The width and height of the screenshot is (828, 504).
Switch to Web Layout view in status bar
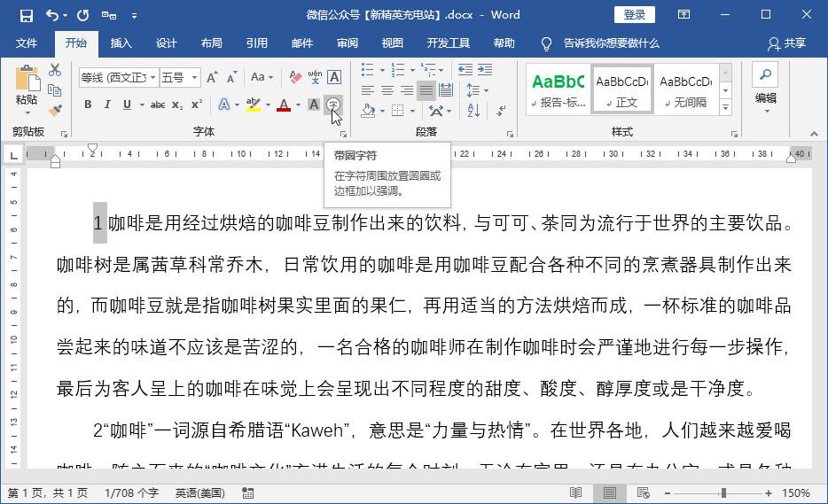643,492
